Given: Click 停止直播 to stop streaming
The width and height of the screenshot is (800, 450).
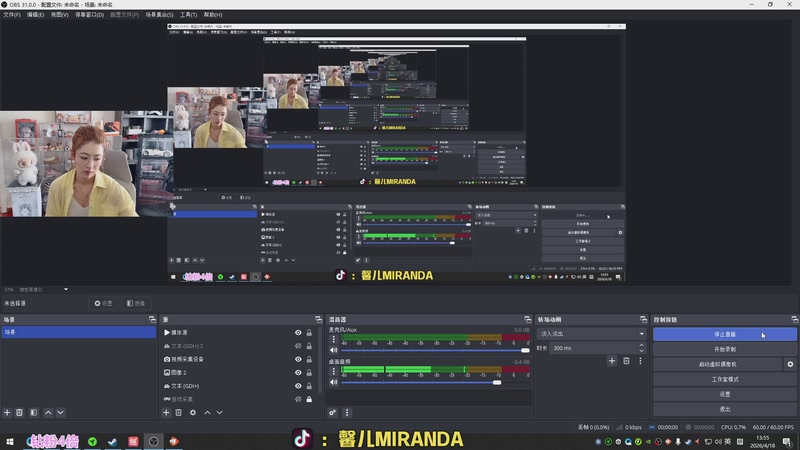Looking at the screenshot, I should click(x=724, y=334).
